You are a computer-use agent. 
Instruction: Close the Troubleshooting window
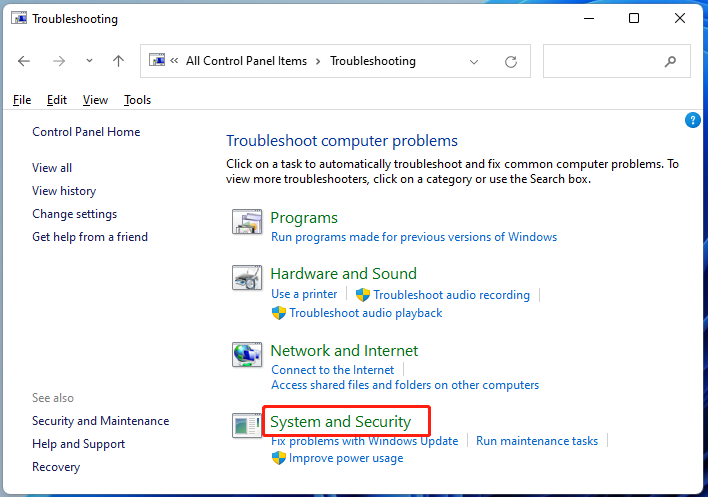coord(680,19)
